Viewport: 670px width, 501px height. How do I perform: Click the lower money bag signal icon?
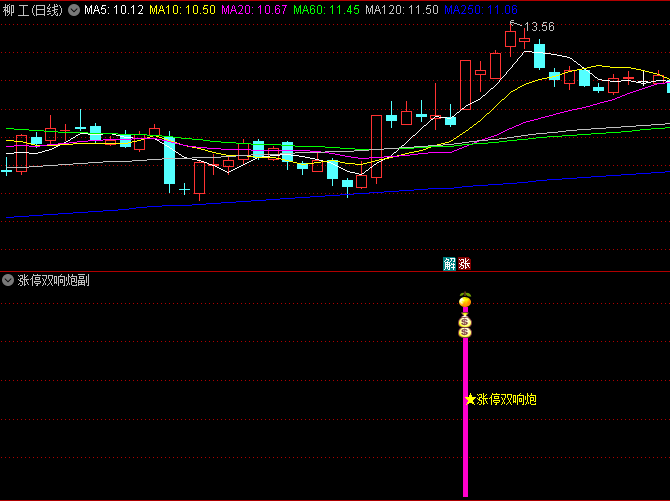point(465,332)
